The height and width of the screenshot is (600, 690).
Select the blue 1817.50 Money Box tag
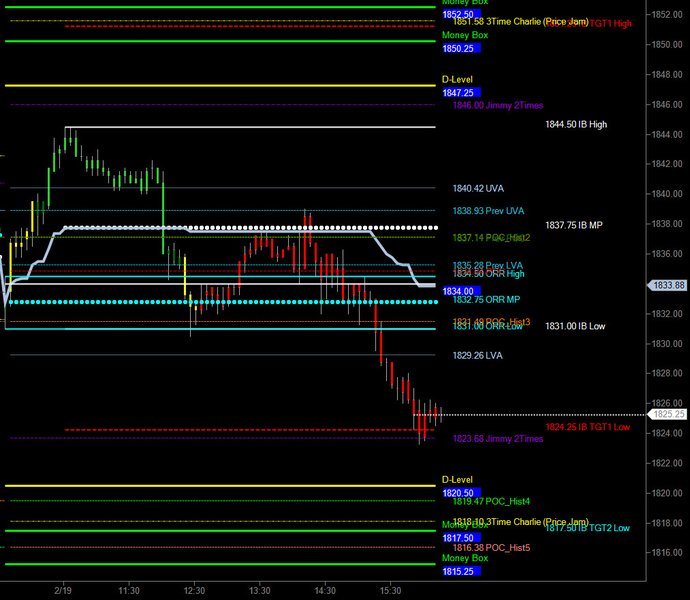(x=461, y=538)
